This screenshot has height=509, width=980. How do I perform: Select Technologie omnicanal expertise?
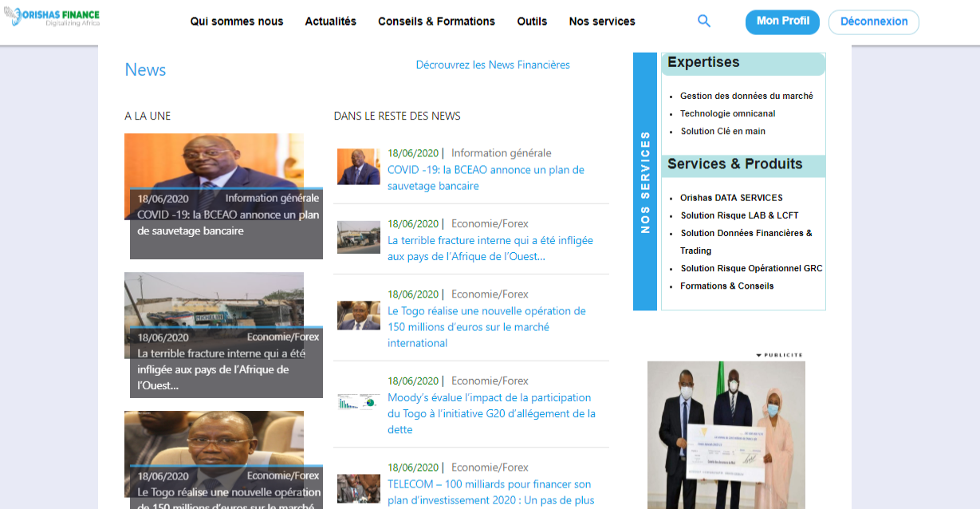click(728, 113)
